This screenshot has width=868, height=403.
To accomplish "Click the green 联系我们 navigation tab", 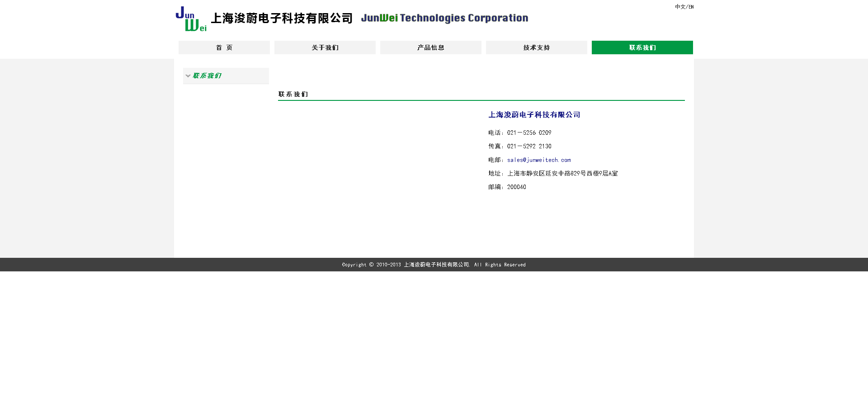I will pos(642,47).
